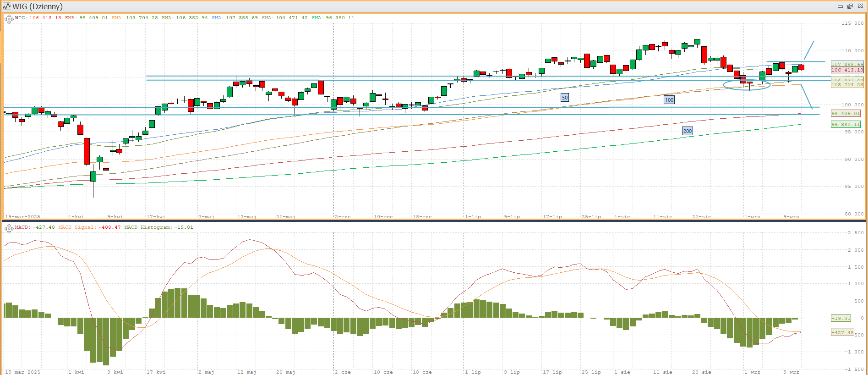
Task: Click the -427.48 MACD value tag on axis
Action: point(842,333)
